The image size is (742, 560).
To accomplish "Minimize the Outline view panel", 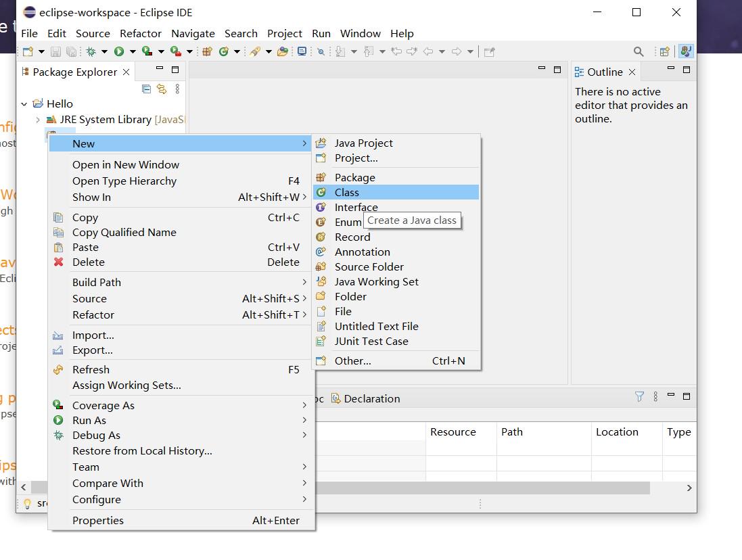I will (x=670, y=68).
